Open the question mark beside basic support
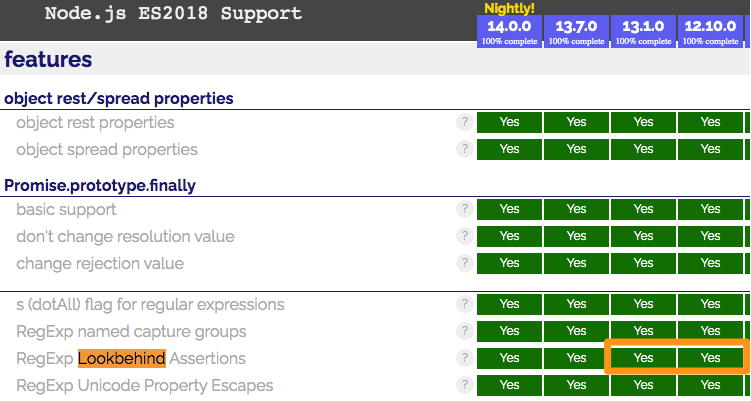 465,209
